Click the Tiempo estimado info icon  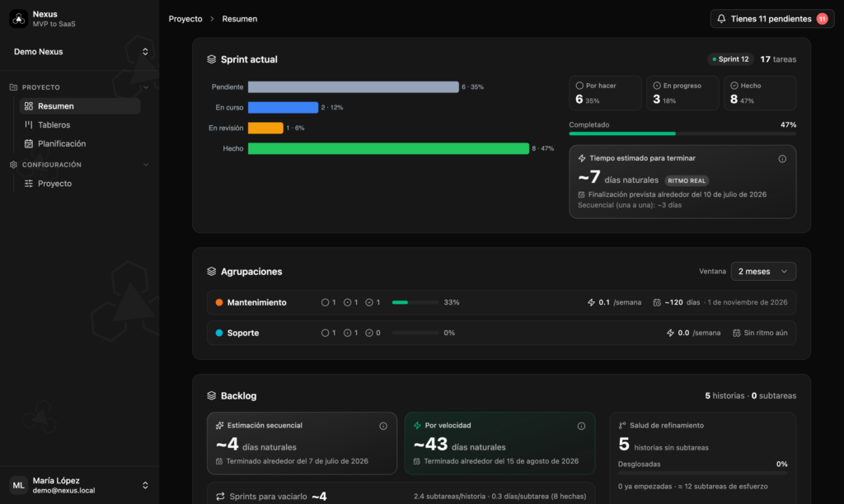[782, 159]
